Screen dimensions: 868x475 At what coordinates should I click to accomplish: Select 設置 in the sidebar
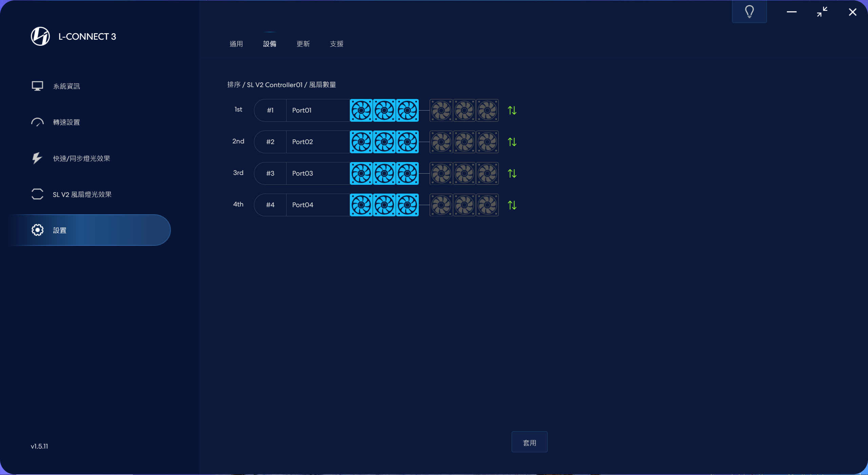[x=91, y=230]
